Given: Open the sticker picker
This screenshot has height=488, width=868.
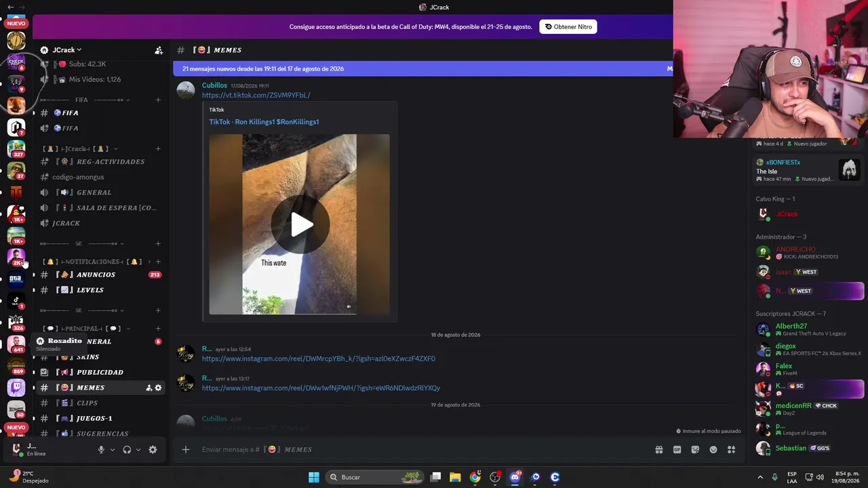Looking at the screenshot, I should [695, 449].
